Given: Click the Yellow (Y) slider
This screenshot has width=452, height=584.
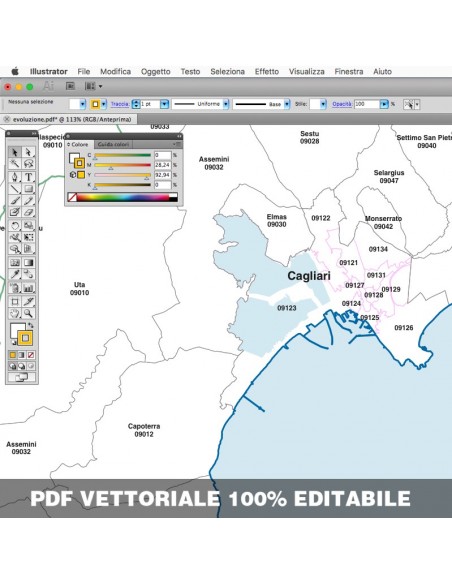Looking at the screenshot, I should point(122,175).
